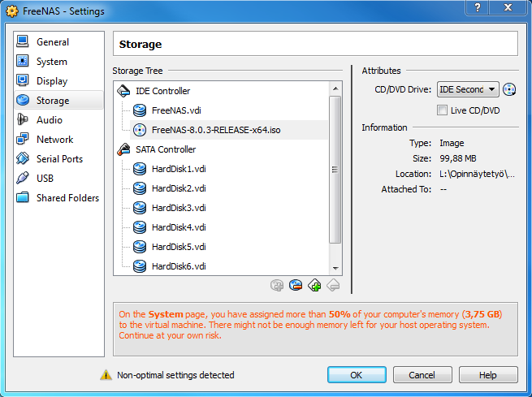Click the IDE Controller icon
This screenshot has width=532, height=397.
(123, 91)
